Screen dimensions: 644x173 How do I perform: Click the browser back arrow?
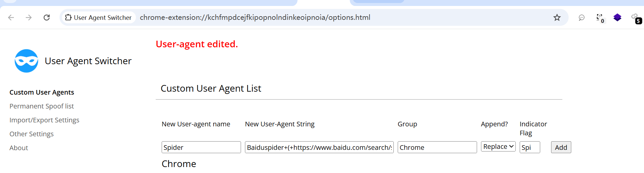pos(11,18)
